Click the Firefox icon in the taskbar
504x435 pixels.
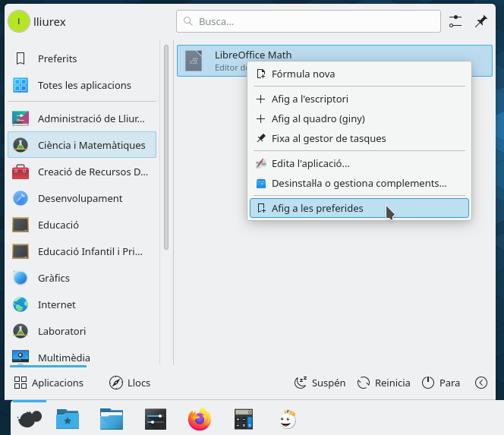199,418
